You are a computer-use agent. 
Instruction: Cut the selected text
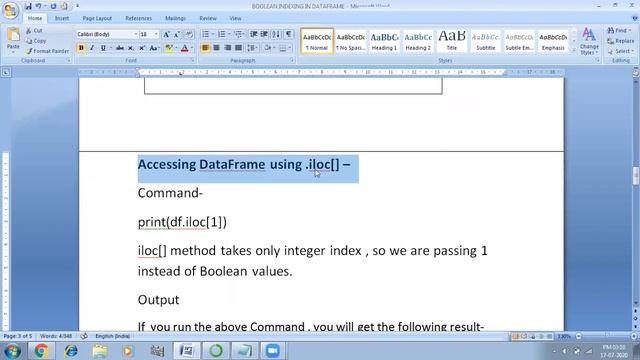coord(34,31)
